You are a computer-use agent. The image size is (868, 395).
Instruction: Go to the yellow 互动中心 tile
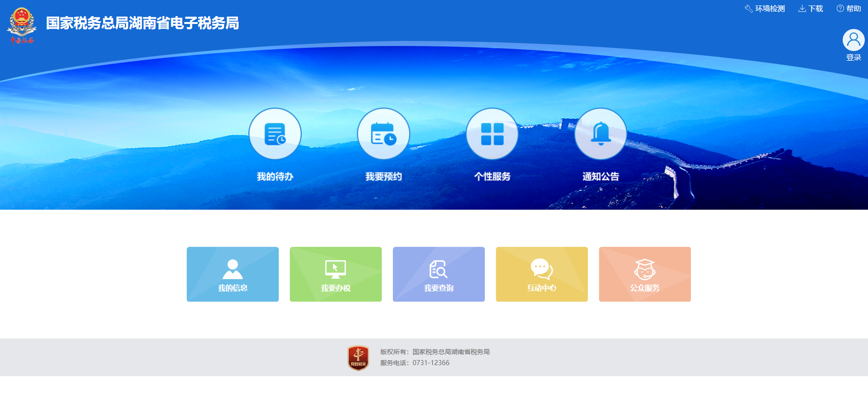(x=542, y=274)
